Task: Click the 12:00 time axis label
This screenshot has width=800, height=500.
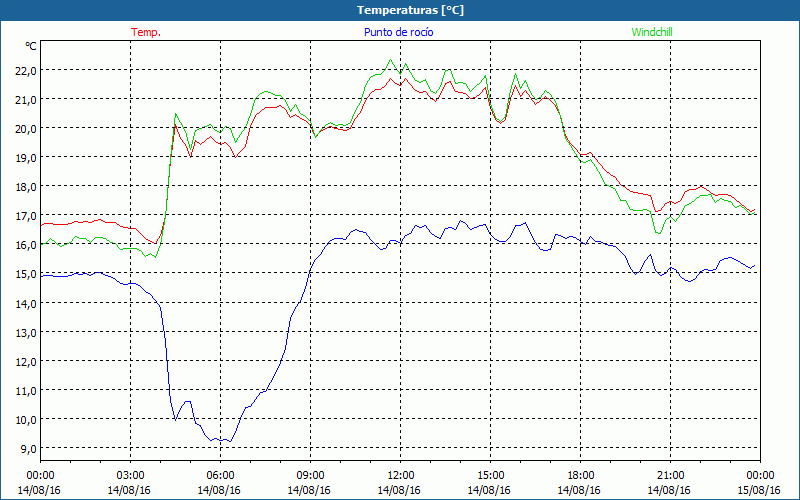Action: 401,476
